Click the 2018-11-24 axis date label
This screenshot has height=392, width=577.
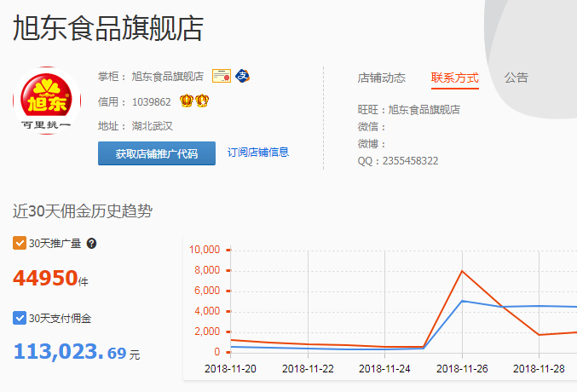384,368
